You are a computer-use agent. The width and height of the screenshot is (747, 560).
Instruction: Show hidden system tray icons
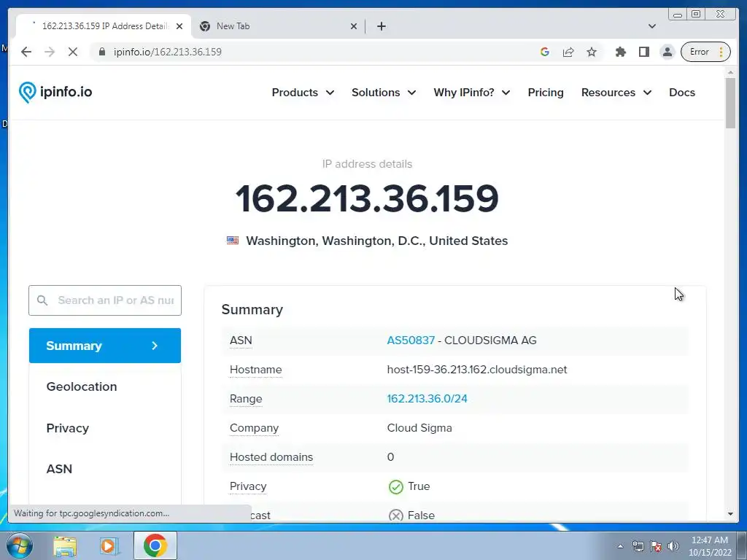pyautogui.click(x=620, y=546)
